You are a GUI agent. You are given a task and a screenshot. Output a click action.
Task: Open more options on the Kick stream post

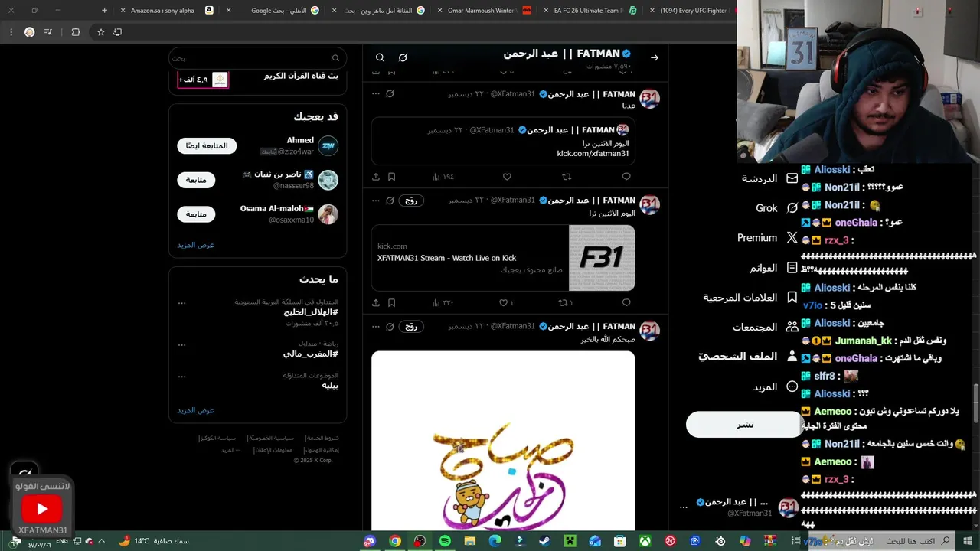(x=375, y=201)
